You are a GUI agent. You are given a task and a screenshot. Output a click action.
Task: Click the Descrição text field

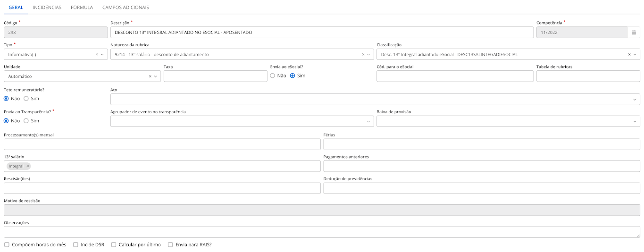(322, 33)
